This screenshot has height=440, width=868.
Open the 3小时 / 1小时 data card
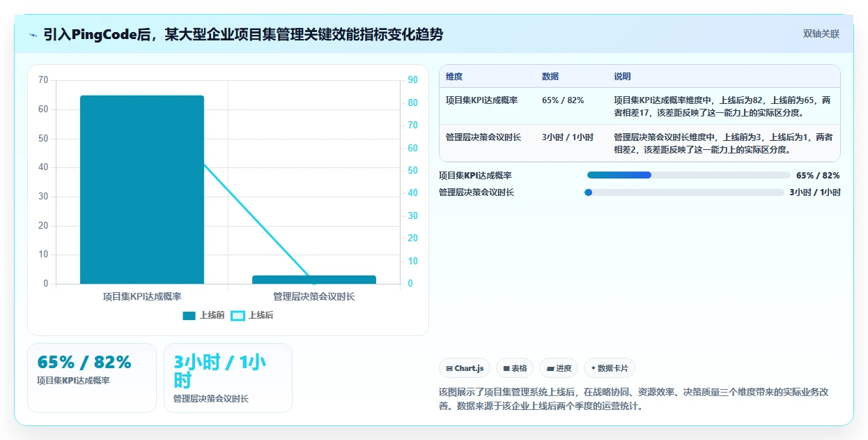(228, 378)
